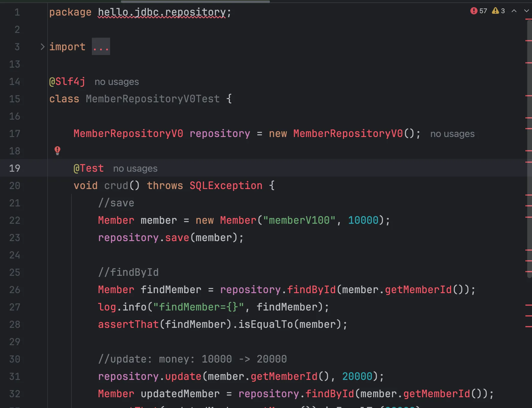
Task: Click line number 22 in the gutter
Action: 15,220
